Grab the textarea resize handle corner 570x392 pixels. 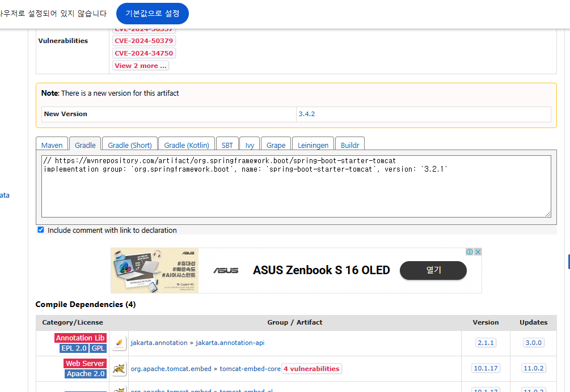548,214
